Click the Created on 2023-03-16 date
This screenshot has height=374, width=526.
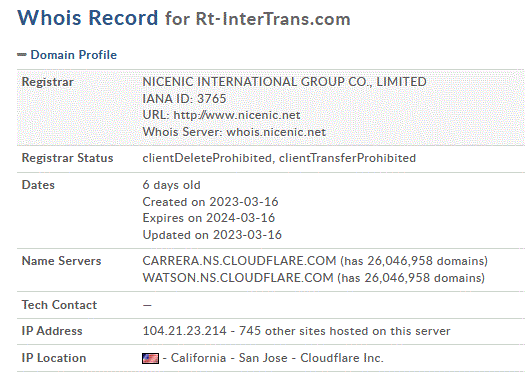point(210,202)
